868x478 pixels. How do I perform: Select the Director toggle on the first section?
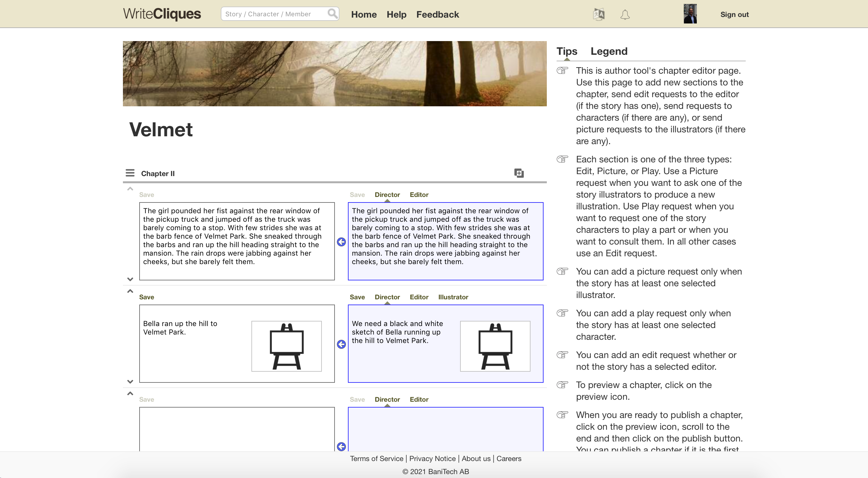(x=387, y=194)
